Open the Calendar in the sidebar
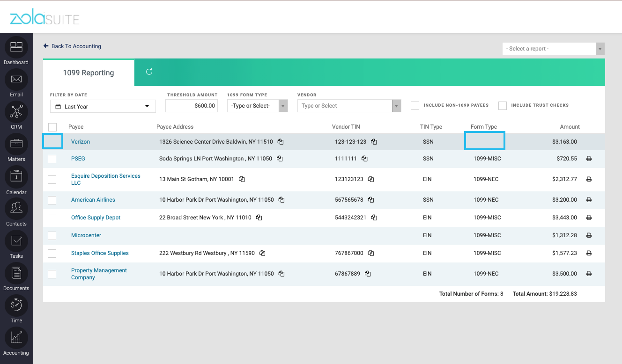The height and width of the screenshot is (364, 622). click(16, 181)
